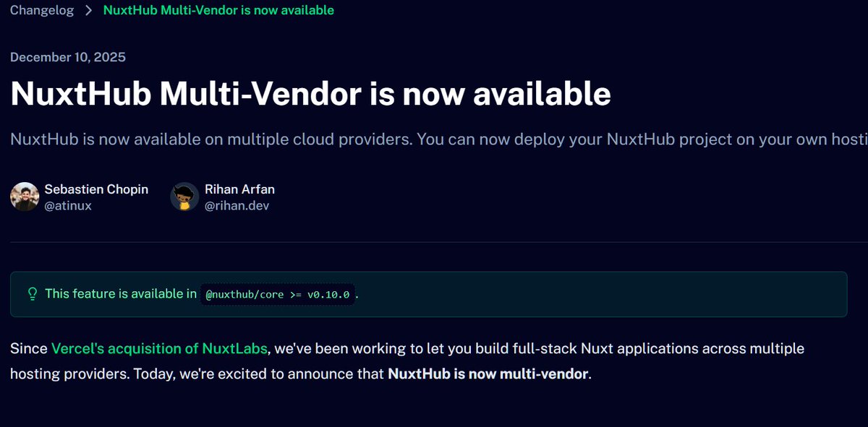
Task: Open the Changelog breadcrumb link
Action: [42, 11]
